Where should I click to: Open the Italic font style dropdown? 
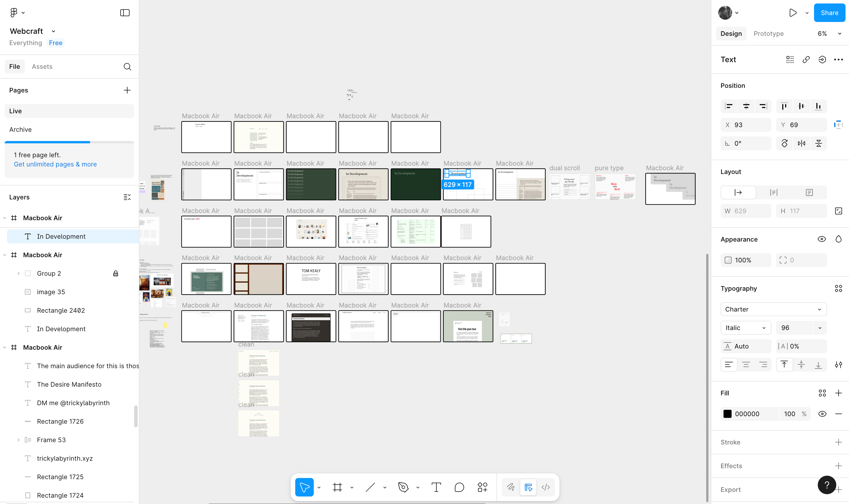coord(745,328)
